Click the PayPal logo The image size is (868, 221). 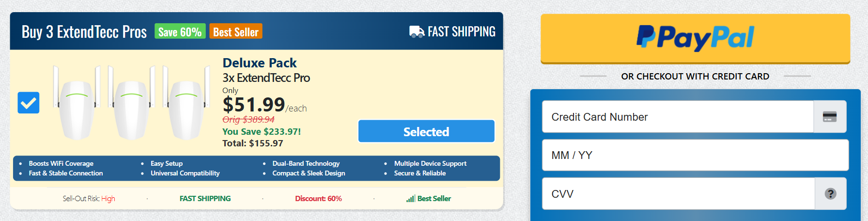tap(695, 38)
